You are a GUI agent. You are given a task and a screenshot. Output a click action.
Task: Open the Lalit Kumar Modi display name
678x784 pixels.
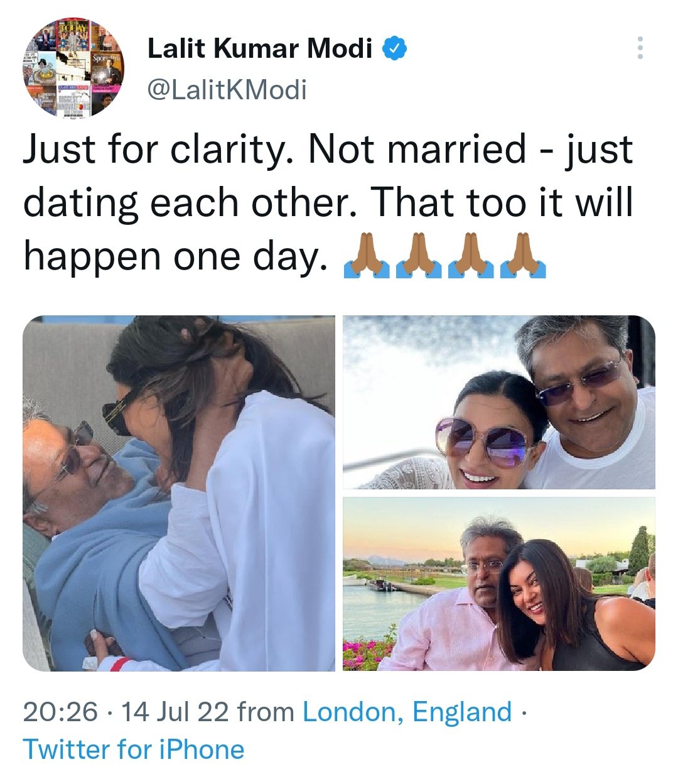[x=259, y=48]
